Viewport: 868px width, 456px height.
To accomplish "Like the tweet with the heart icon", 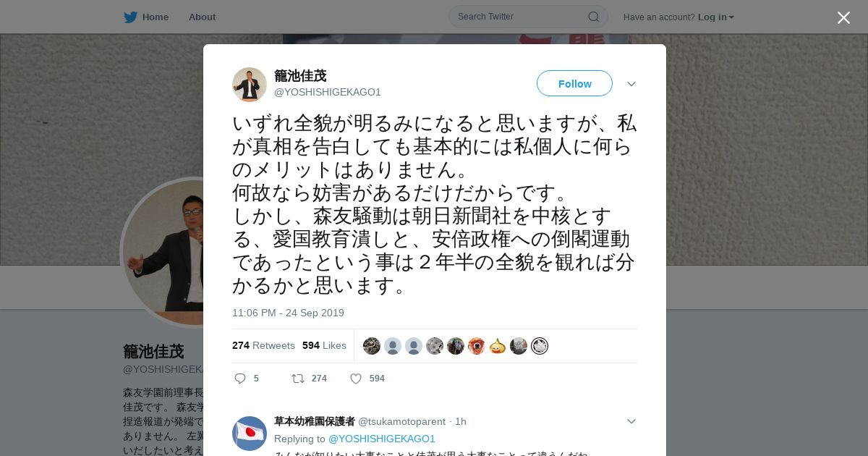I will 356,379.
